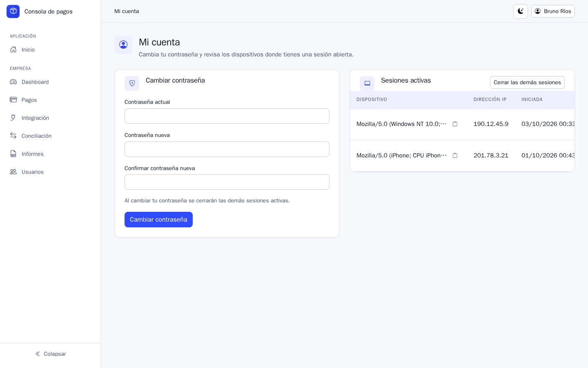This screenshot has height=368, width=588.
Task: Click the Mozilla/5.0 (iPhone device text
Action: click(401, 155)
